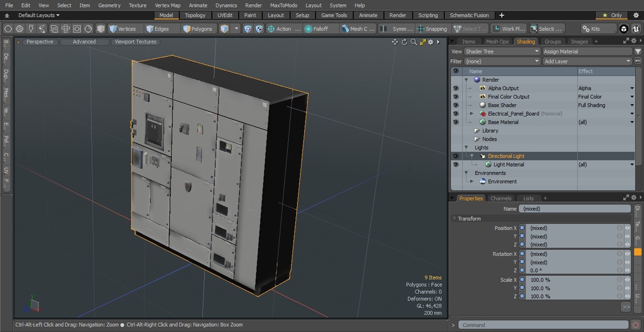The height and width of the screenshot is (332, 644).
Task: Click the home arrow icon beside Default Layouts
Action: coord(7,15)
